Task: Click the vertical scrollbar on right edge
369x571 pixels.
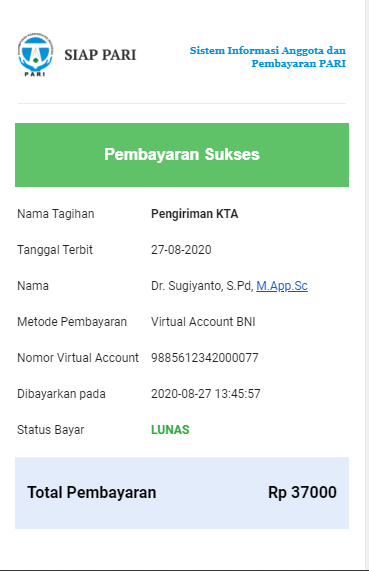Action: tap(367, 286)
